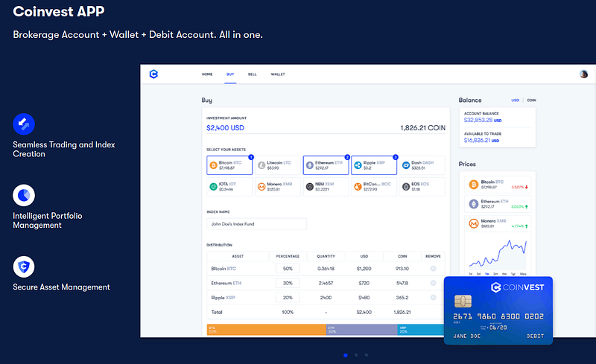Select the Max chart range
Image resolution: width=596 pixels, height=364 pixels.
(523, 274)
